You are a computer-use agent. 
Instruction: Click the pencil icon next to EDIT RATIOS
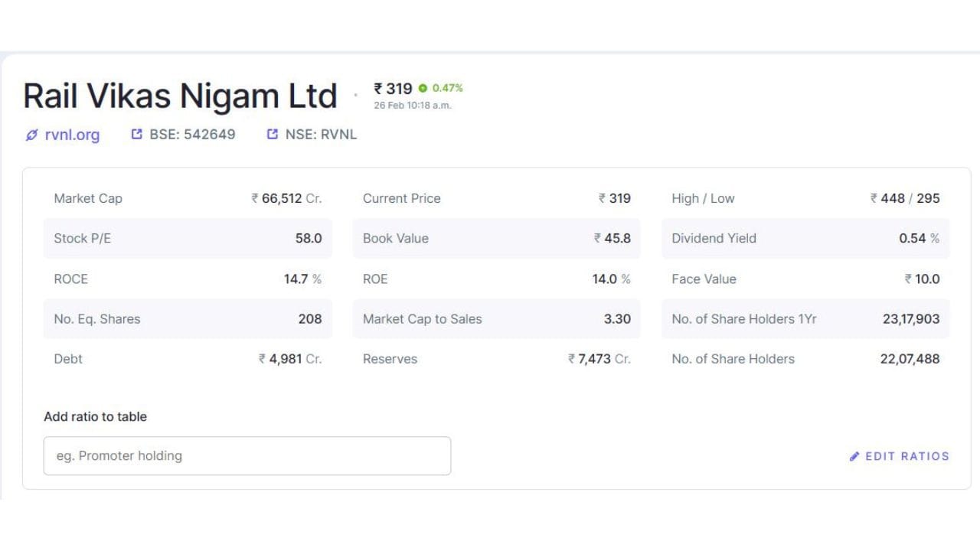tap(854, 456)
